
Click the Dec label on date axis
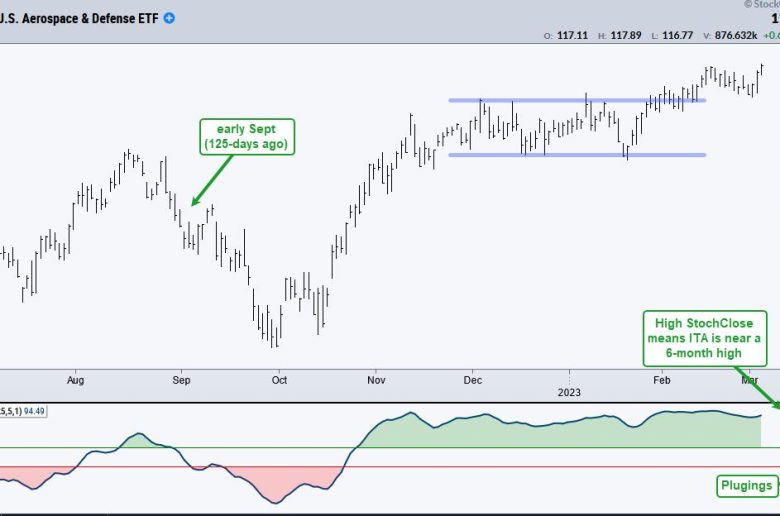(x=473, y=380)
